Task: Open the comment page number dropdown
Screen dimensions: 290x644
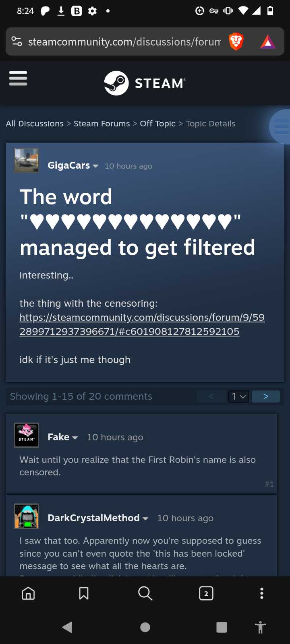Action: point(238,396)
